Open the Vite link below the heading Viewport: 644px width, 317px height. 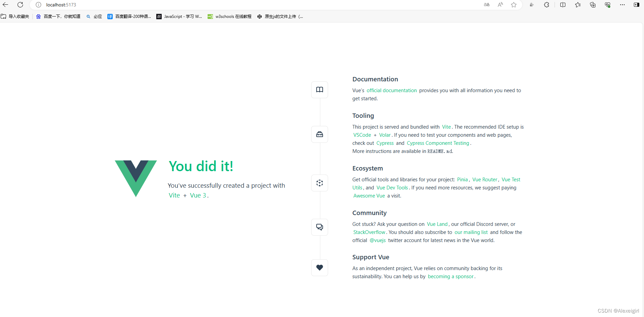(174, 195)
